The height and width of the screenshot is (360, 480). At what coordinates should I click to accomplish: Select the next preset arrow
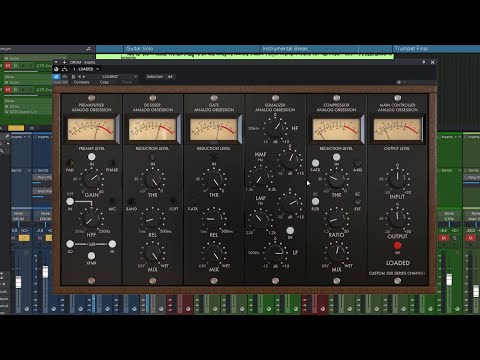84,77
